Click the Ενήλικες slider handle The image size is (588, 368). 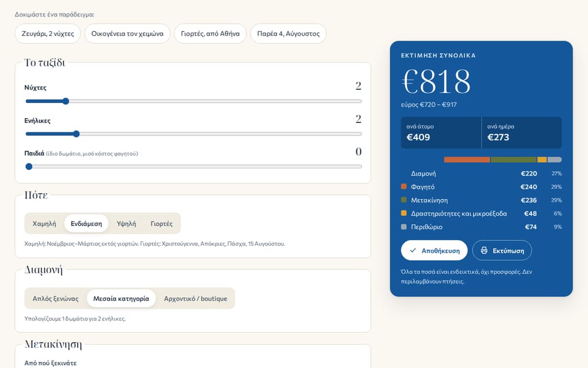click(x=76, y=134)
